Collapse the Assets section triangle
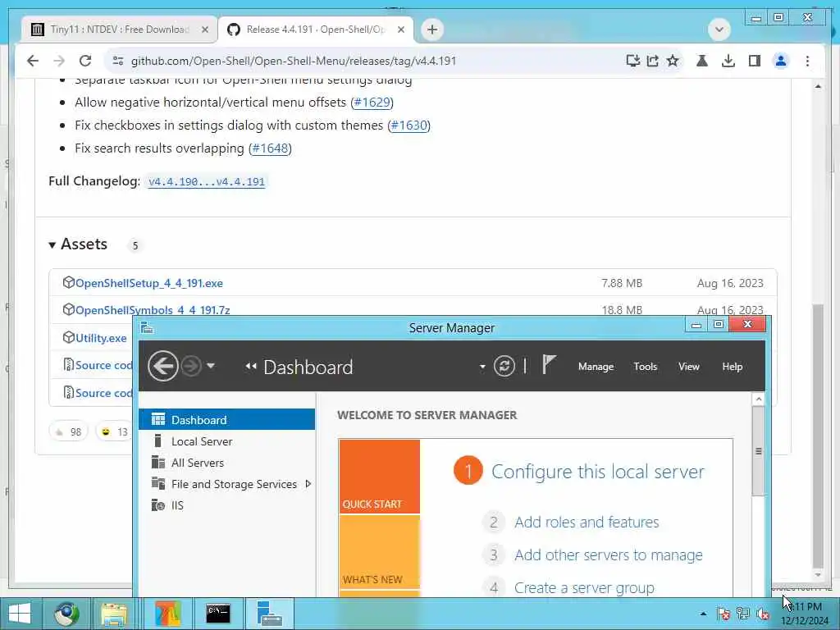 point(52,244)
